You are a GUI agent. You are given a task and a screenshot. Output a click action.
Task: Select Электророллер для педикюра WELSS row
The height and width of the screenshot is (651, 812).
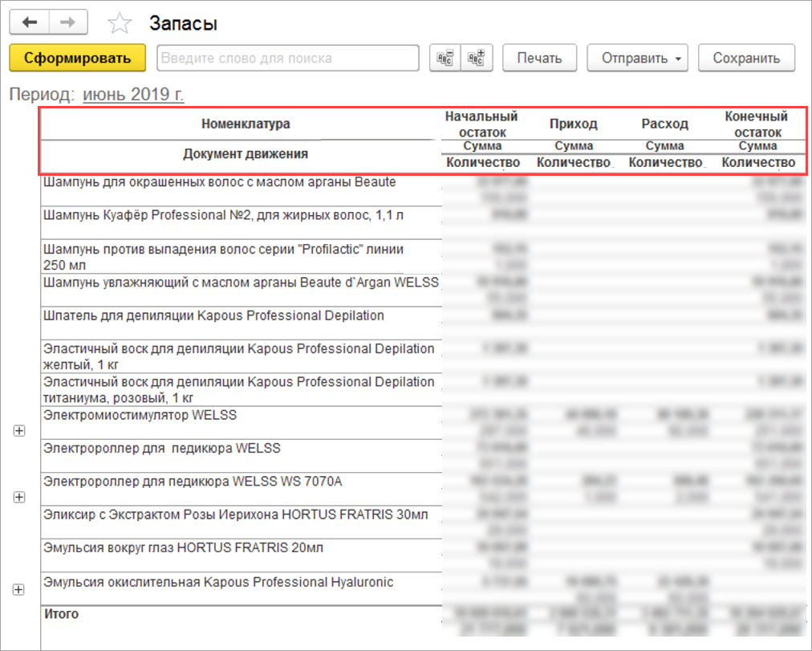[242, 456]
